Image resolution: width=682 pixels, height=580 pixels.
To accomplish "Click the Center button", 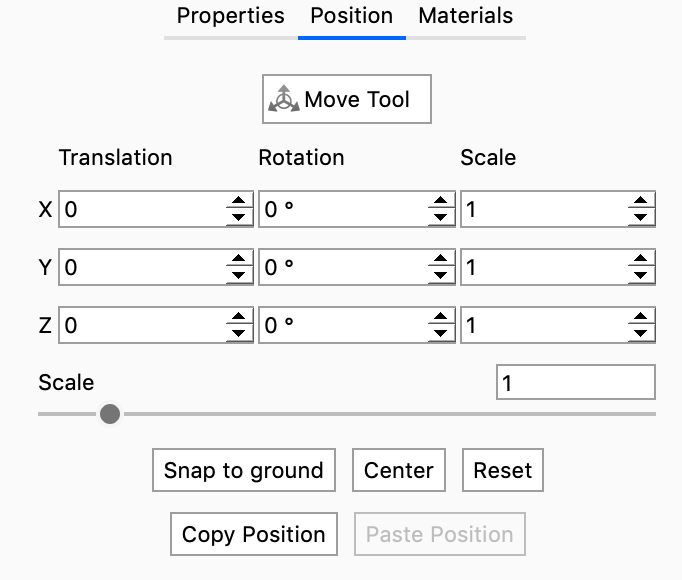I will (398, 471).
